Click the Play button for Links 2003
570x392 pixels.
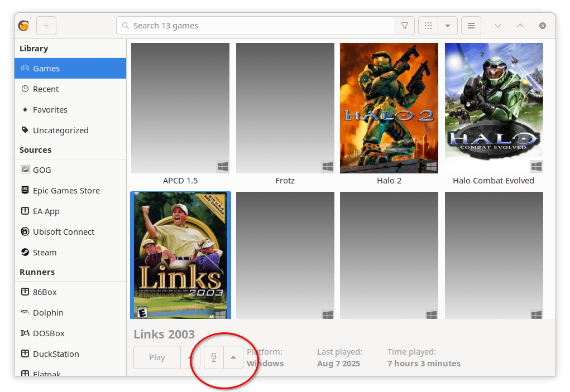coord(157,357)
